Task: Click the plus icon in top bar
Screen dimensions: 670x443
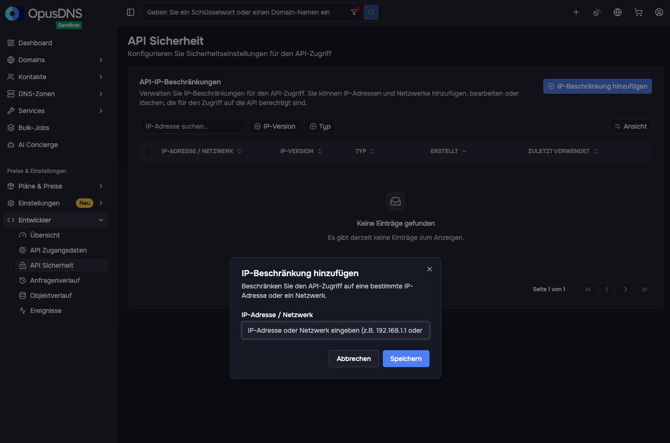Action: point(576,12)
